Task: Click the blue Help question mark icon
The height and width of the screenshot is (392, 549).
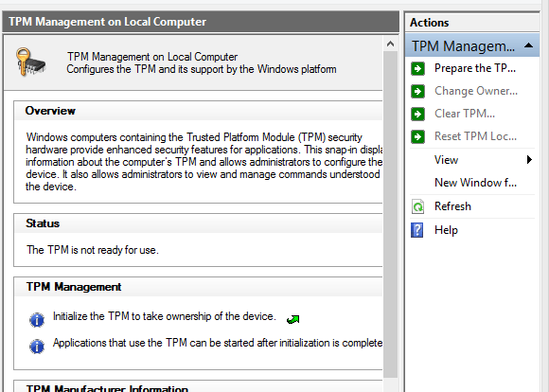Action: pos(417,230)
